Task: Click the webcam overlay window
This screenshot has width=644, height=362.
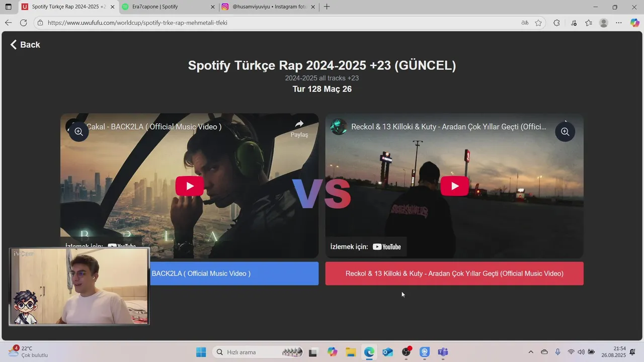Action: click(x=79, y=286)
